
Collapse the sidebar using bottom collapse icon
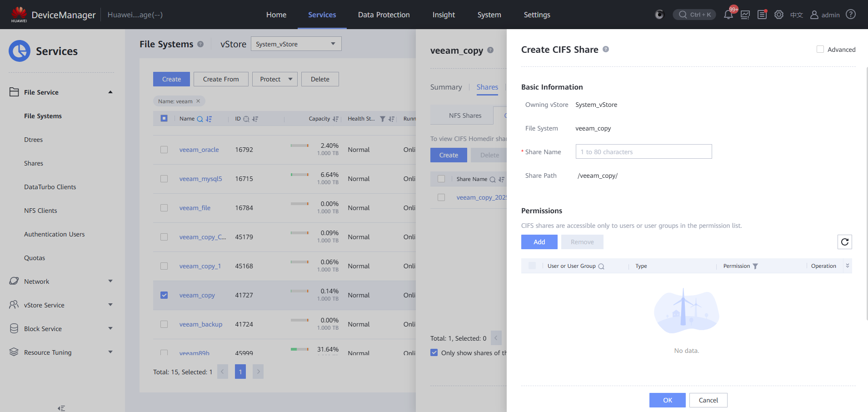click(x=61, y=408)
